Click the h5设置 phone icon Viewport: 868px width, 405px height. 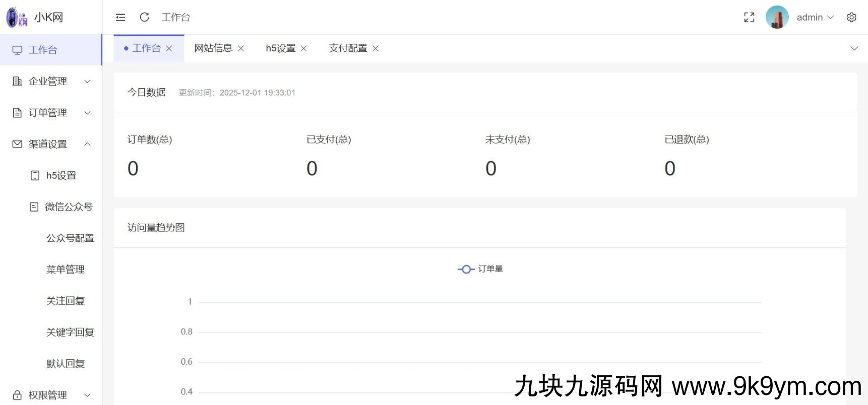coord(35,175)
